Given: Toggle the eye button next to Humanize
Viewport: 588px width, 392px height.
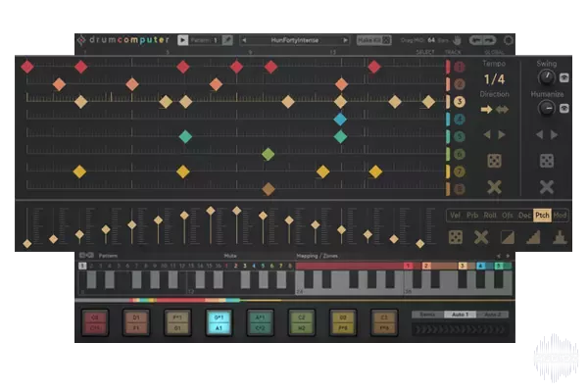Looking at the screenshot, I should tap(564, 109).
